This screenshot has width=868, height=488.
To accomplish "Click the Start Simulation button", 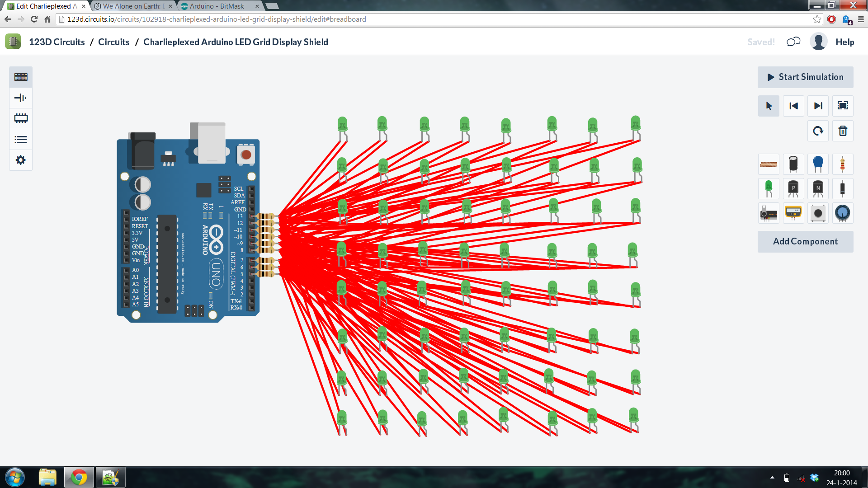I will [806, 76].
